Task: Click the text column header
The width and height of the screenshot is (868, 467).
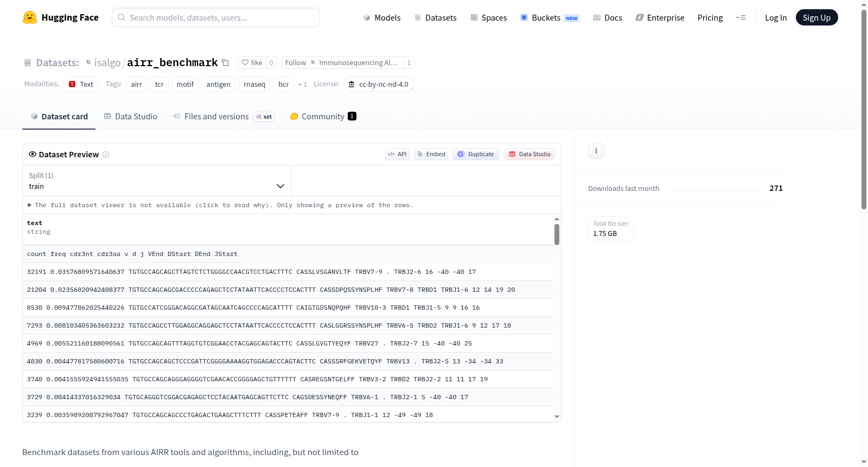Action: click(x=35, y=223)
